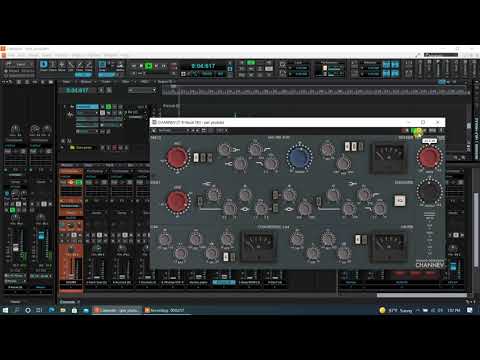Select the Draw tool in control bar
480x360 pixels.
(x=80, y=65)
